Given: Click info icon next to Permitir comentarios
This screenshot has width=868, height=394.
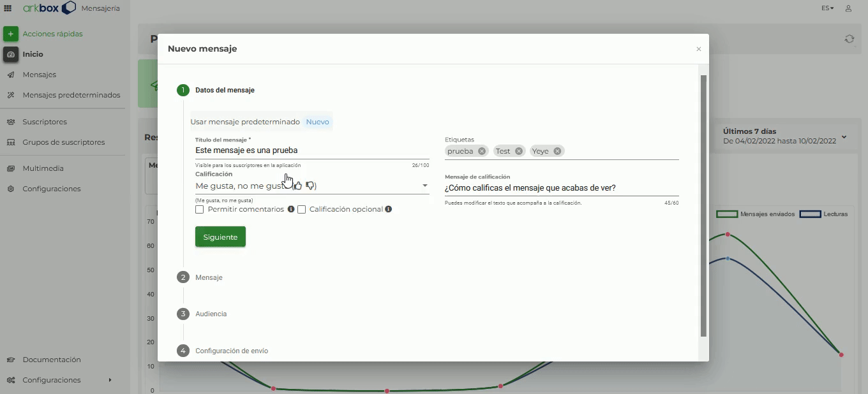Looking at the screenshot, I should coord(291,209).
